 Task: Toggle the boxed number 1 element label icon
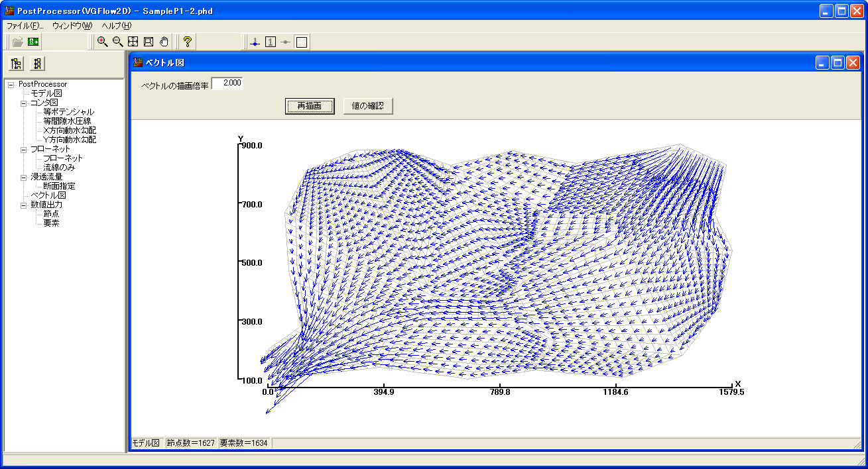271,42
